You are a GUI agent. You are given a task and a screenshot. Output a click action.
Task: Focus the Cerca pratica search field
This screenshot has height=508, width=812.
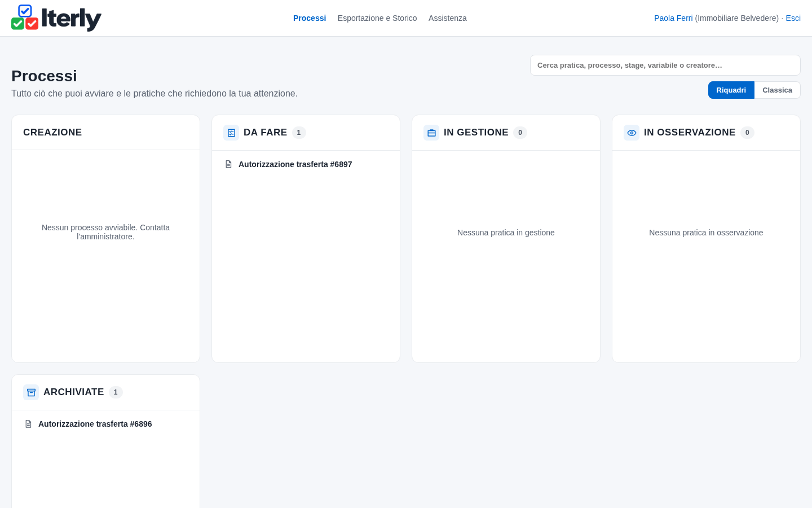[x=665, y=65]
